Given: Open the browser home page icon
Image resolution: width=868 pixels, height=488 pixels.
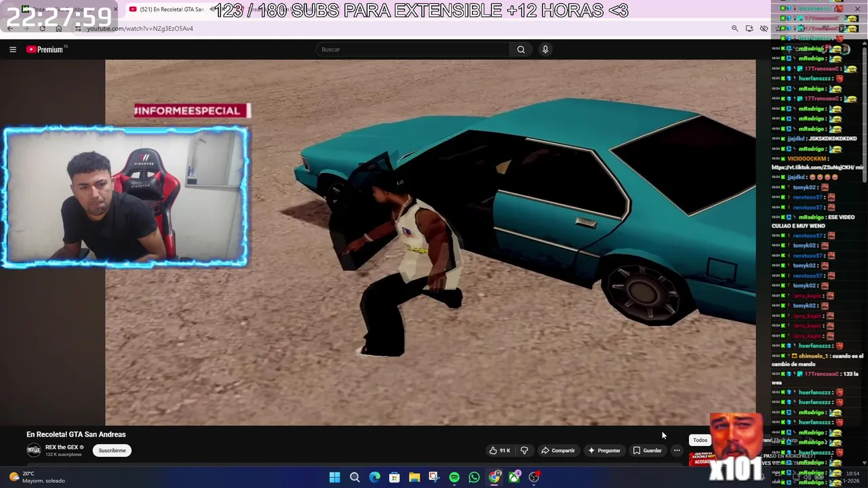Looking at the screenshot, I should 58,28.
